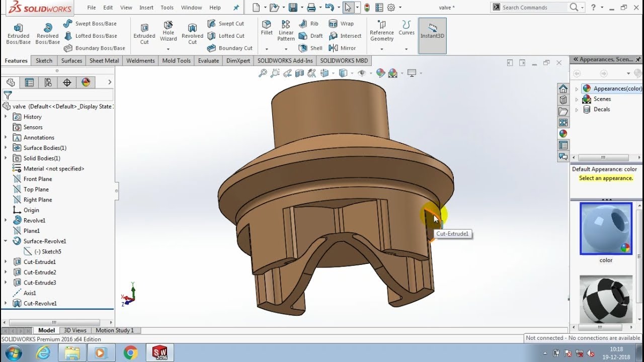Select the Mirror tool
Screen dimensions: 644x362
[342, 48]
